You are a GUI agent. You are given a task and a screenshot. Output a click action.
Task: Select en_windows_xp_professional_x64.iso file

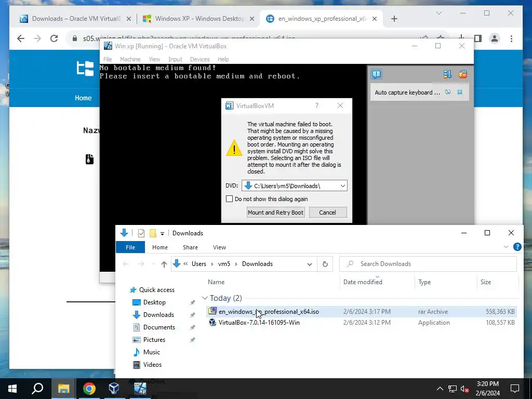click(362, 312)
